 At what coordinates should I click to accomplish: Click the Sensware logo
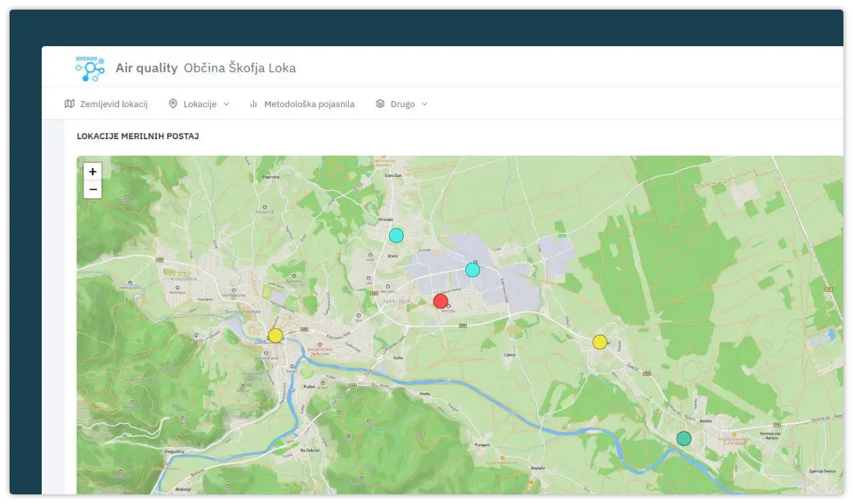[x=90, y=68]
